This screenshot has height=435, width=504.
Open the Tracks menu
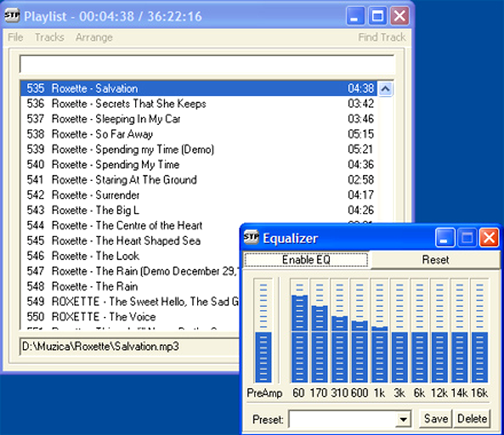click(x=50, y=37)
